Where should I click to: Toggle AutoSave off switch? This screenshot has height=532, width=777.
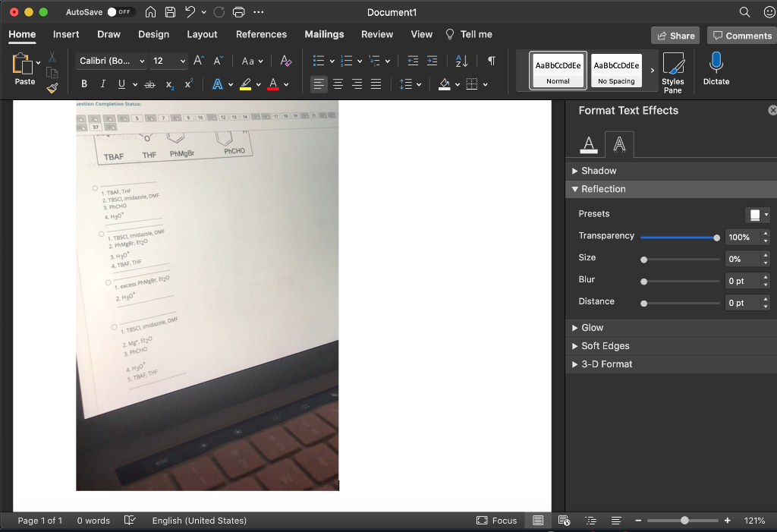[x=120, y=12]
